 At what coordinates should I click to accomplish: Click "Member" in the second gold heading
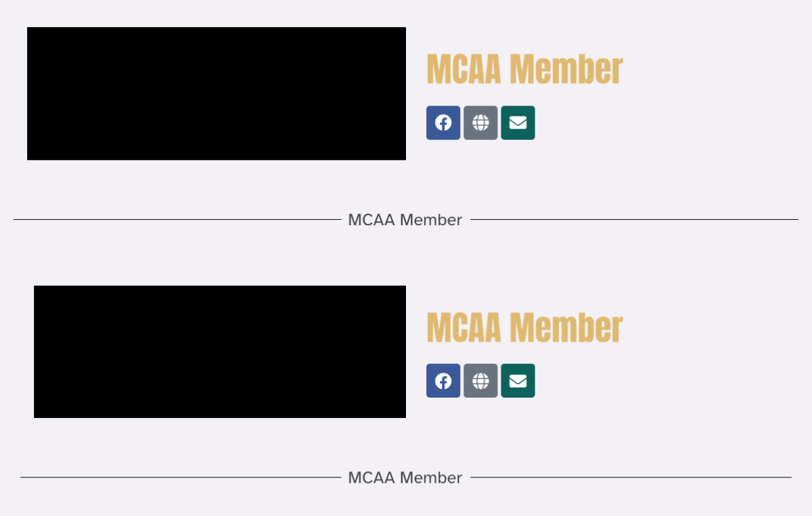click(566, 327)
